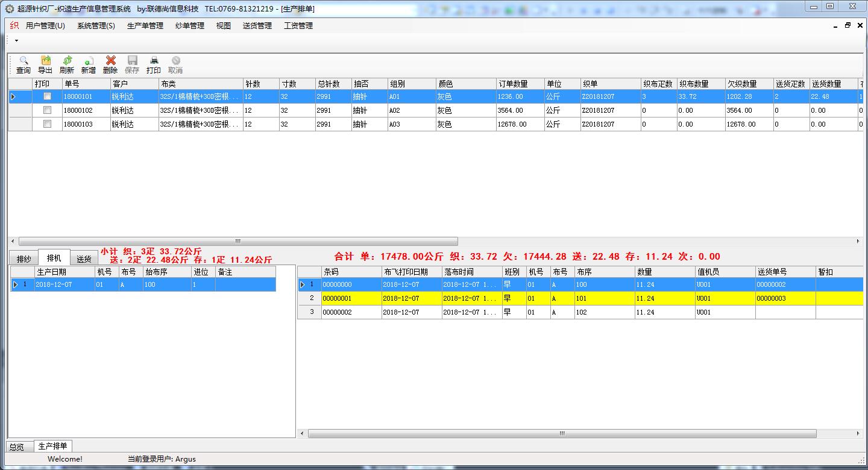
Task: Open the 送货管理 menu
Action: click(x=257, y=25)
